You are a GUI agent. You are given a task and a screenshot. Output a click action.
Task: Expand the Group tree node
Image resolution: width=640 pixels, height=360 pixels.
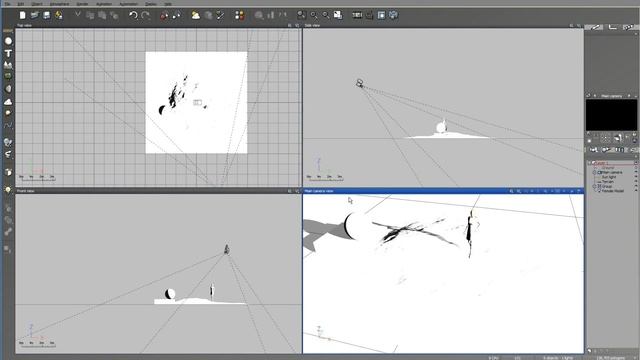pyautogui.click(x=594, y=186)
